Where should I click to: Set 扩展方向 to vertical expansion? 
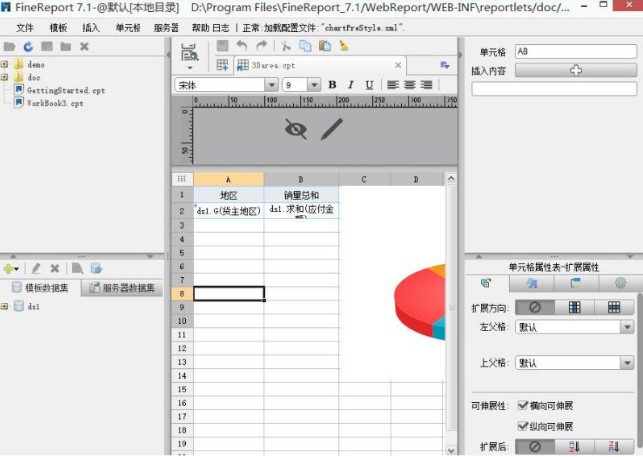(575, 307)
